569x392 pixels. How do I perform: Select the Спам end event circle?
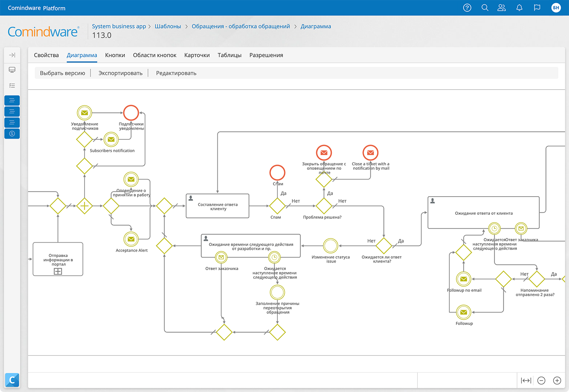[x=277, y=173]
